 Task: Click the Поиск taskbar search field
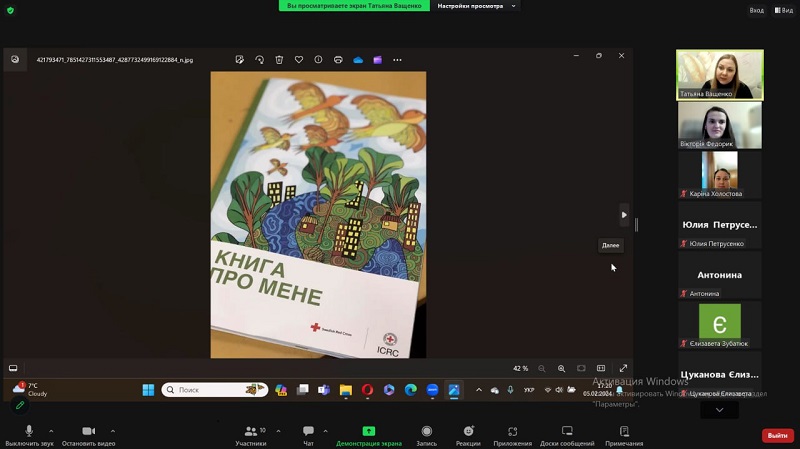click(215, 390)
